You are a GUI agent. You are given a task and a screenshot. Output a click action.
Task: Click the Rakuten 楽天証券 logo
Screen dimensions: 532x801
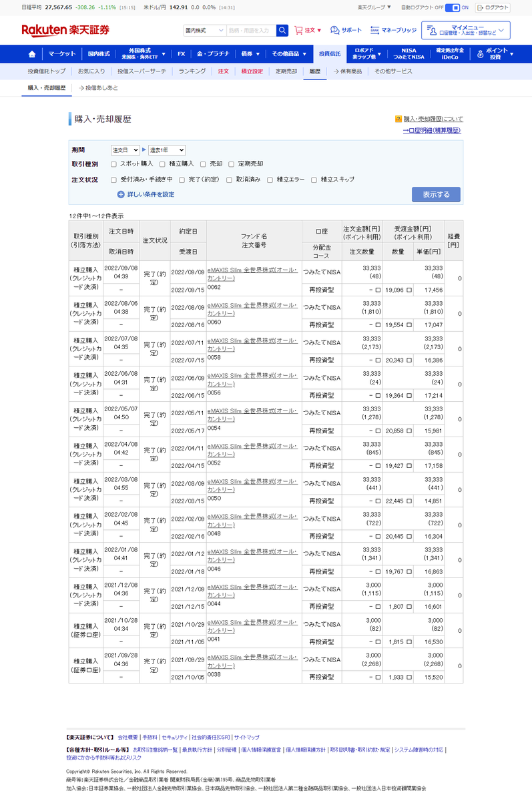tap(65, 30)
